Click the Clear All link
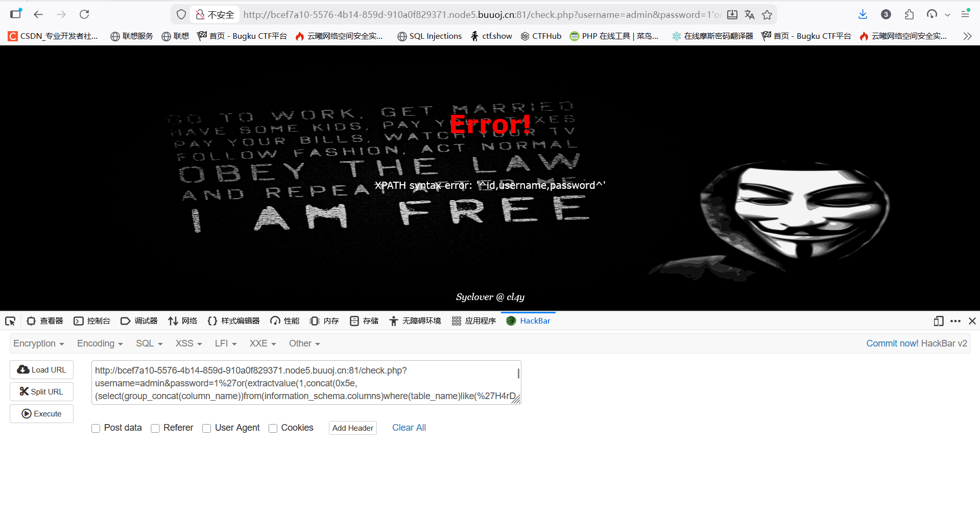Screen dimensions: 980x519 click(409, 428)
